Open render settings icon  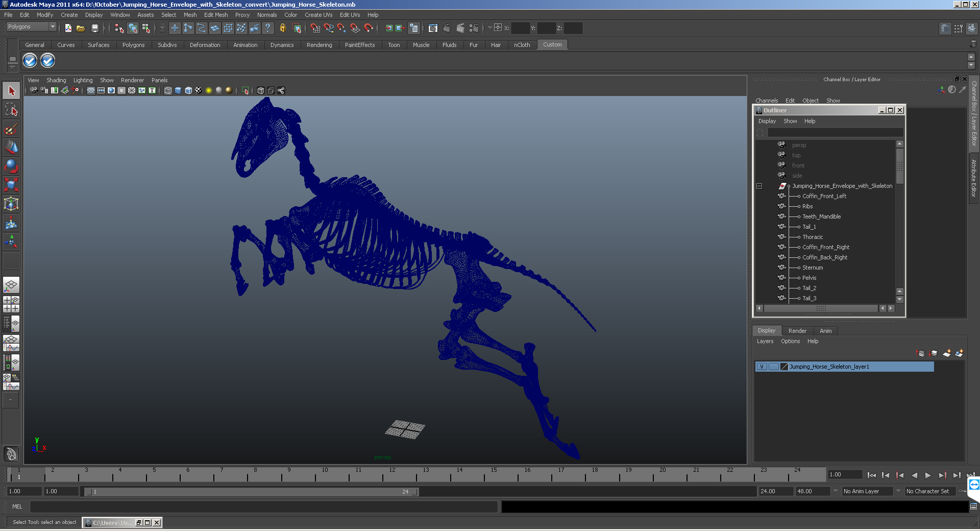[x=474, y=28]
